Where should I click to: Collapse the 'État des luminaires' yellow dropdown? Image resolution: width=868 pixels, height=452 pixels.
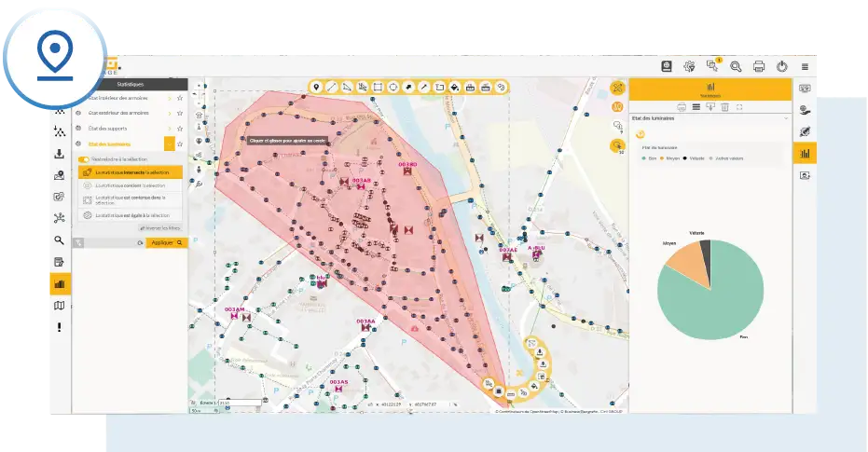coord(169,144)
